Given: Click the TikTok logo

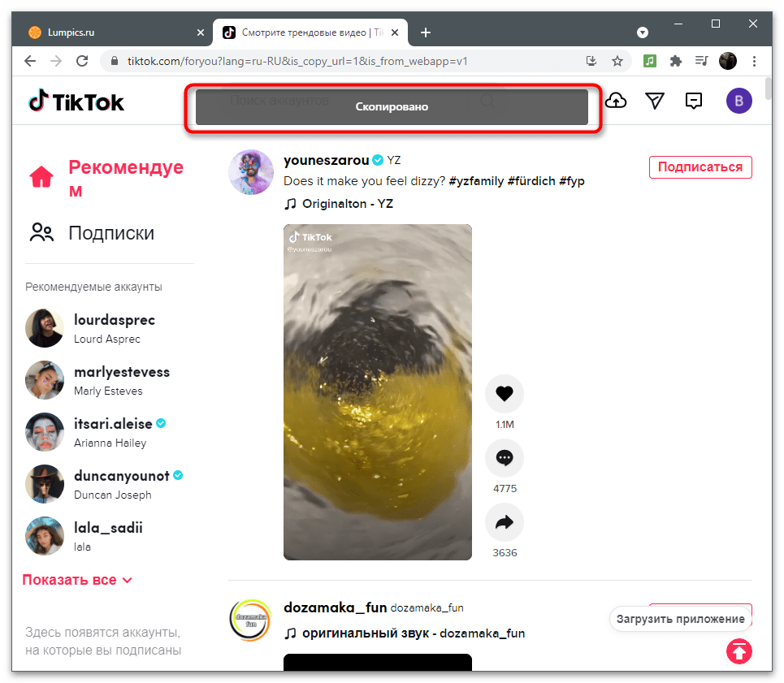Looking at the screenshot, I should 76,102.
